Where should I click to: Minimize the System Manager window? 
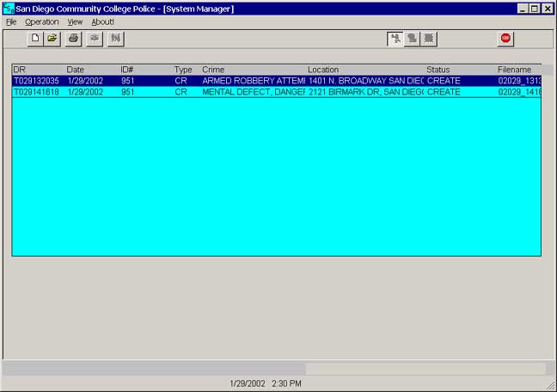coord(523,9)
